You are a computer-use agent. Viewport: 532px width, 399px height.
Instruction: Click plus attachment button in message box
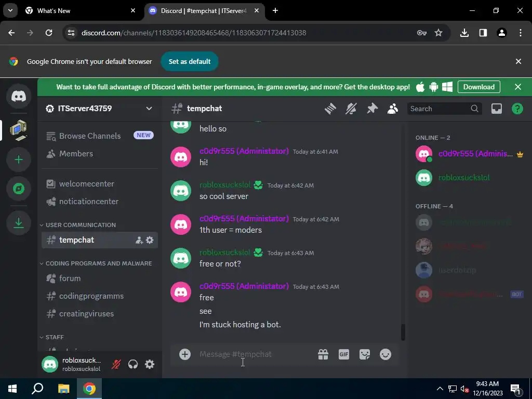point(185,354)
